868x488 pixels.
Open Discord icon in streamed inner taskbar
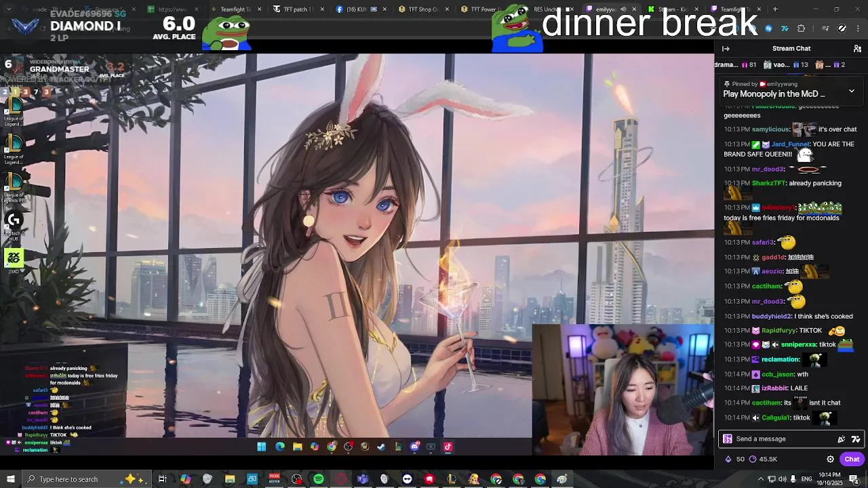click(414, 447)
